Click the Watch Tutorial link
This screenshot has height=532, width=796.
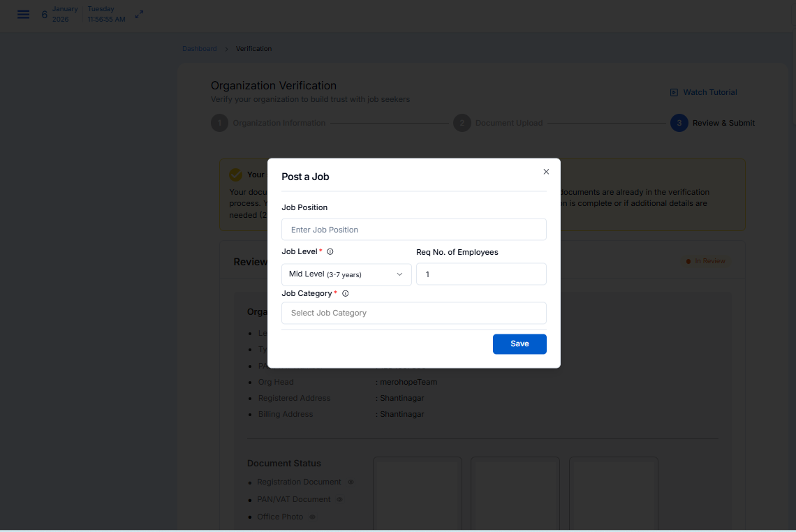(709, 92)
